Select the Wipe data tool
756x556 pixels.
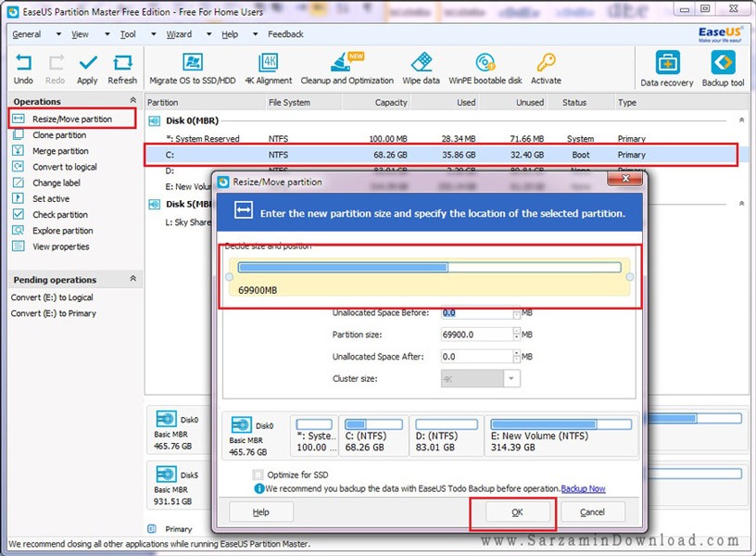[x=422, y=64]
